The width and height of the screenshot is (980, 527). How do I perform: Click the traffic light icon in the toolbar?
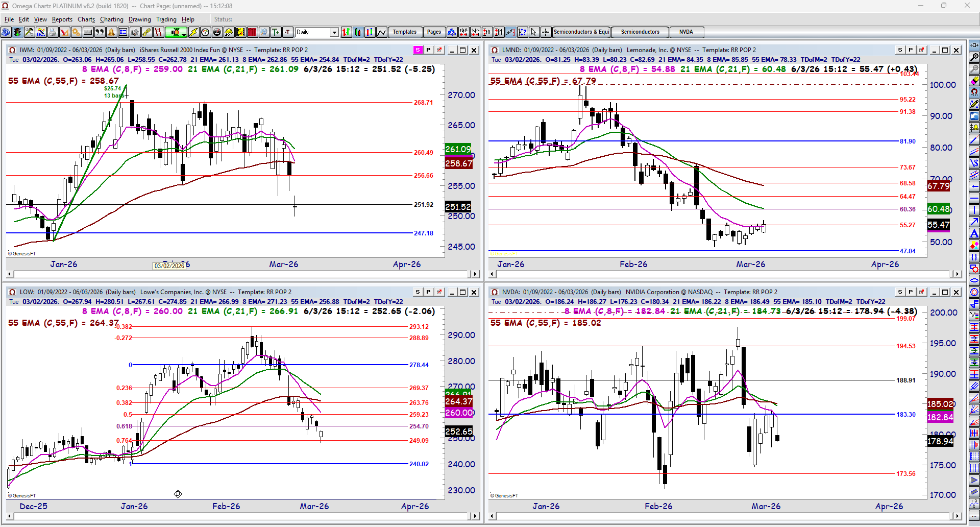tap(17, 32)
